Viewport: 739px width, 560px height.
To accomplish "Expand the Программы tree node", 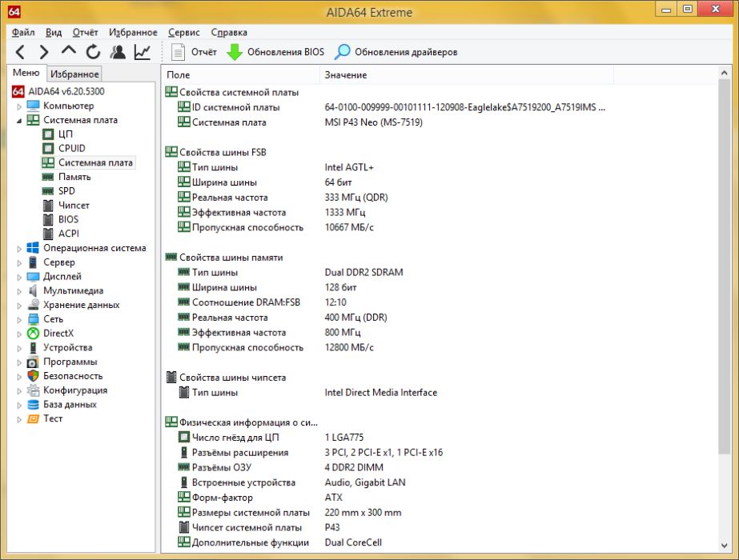I will [19, 362].
